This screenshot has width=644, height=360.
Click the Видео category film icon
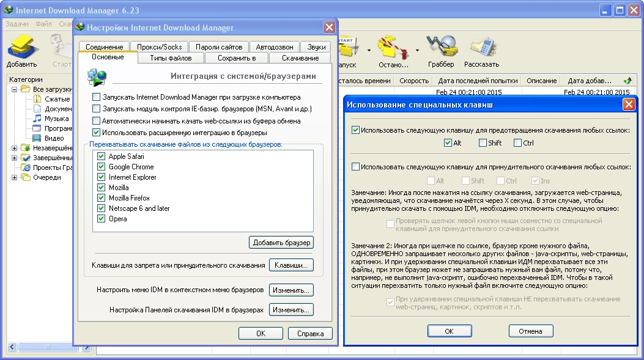(37, 138)
